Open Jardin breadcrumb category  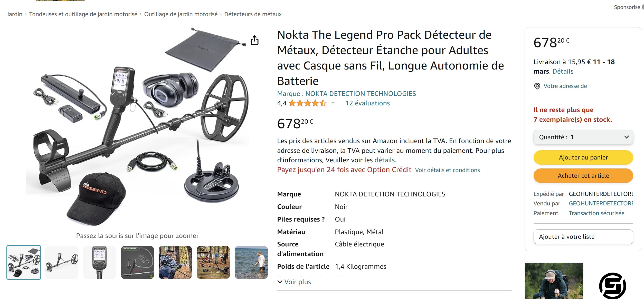tap(14, 14)
